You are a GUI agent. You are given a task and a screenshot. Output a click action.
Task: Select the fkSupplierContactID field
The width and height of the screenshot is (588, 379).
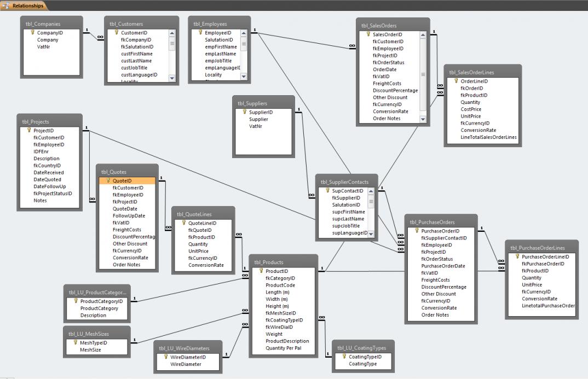[x=443, y=238]
